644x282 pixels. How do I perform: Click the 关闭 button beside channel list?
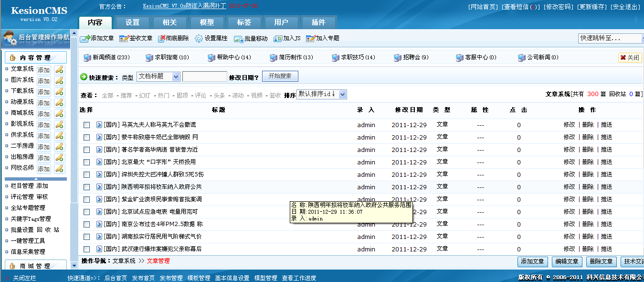(630, 57)
